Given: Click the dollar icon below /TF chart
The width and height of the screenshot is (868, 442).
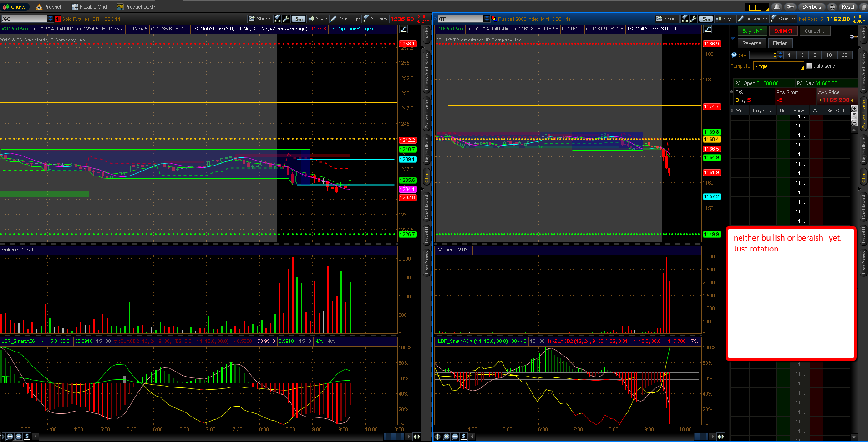Looking at the screenshot, I should [x=464, y=437].
